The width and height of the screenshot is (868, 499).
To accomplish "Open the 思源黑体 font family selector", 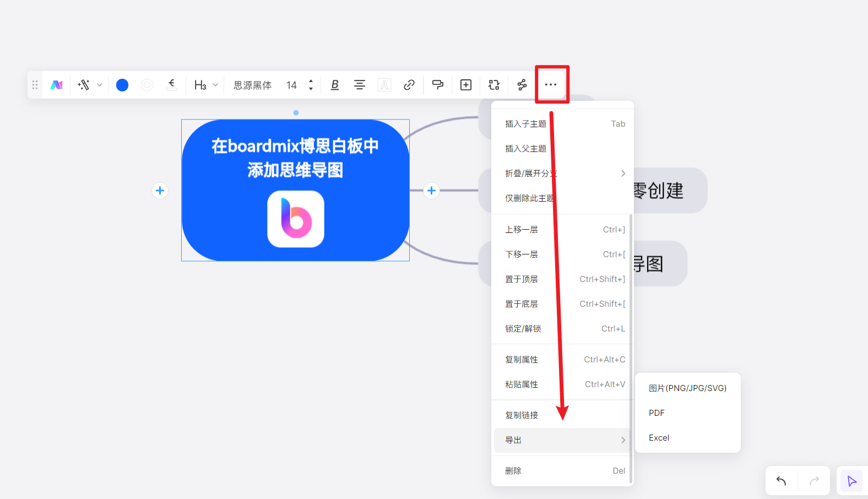I will click(253, 85).
